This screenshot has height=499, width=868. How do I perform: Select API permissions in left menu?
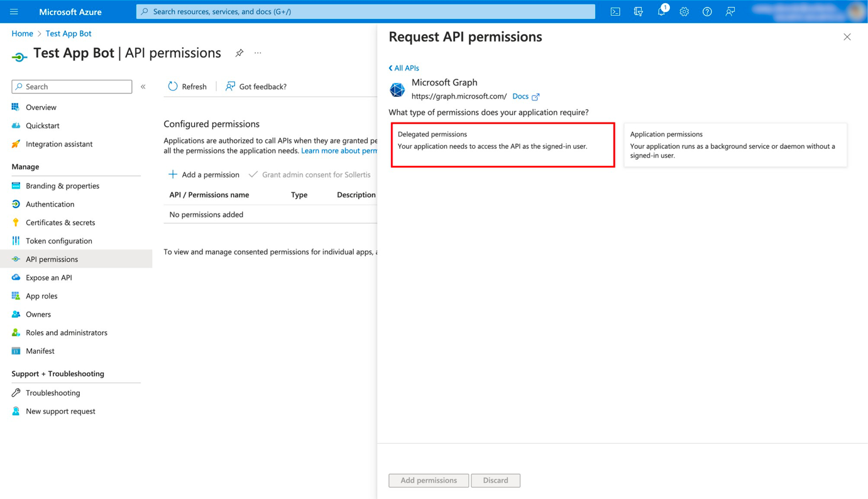click(76, 259)
